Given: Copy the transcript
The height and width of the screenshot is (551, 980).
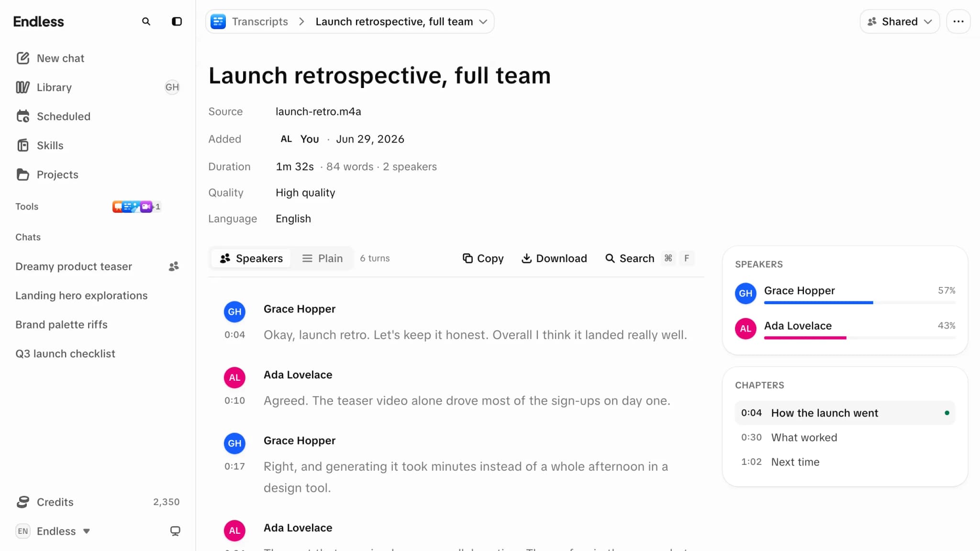Looking at the screenshot, I should (x=483, y=259).
